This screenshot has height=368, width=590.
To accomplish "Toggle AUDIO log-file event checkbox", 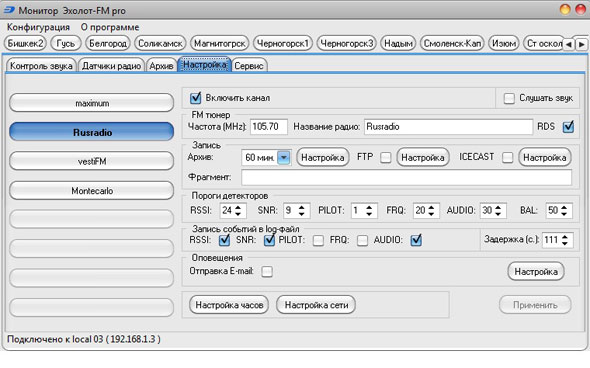I will coord(416,240).
